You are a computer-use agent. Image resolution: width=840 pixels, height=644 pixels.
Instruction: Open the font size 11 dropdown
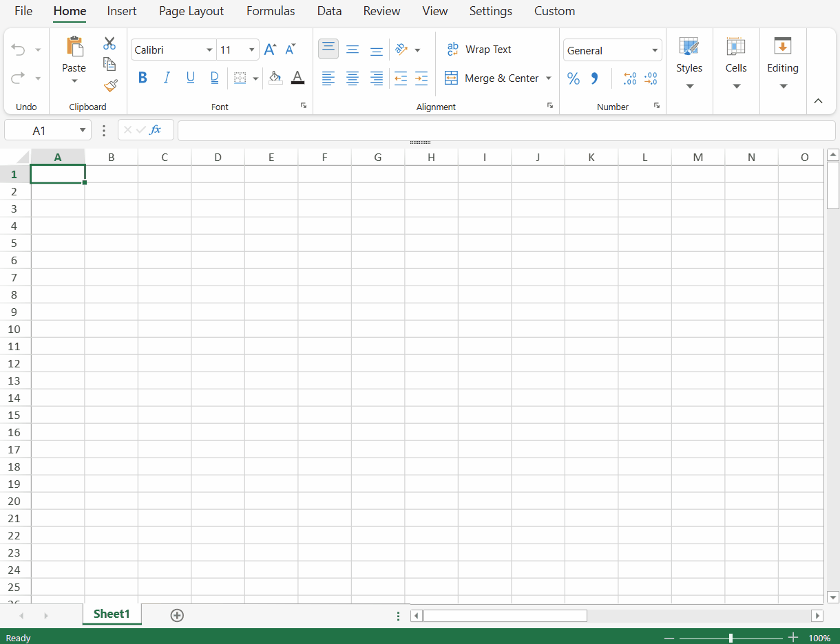pyautogui.click(x=252, y=50)
